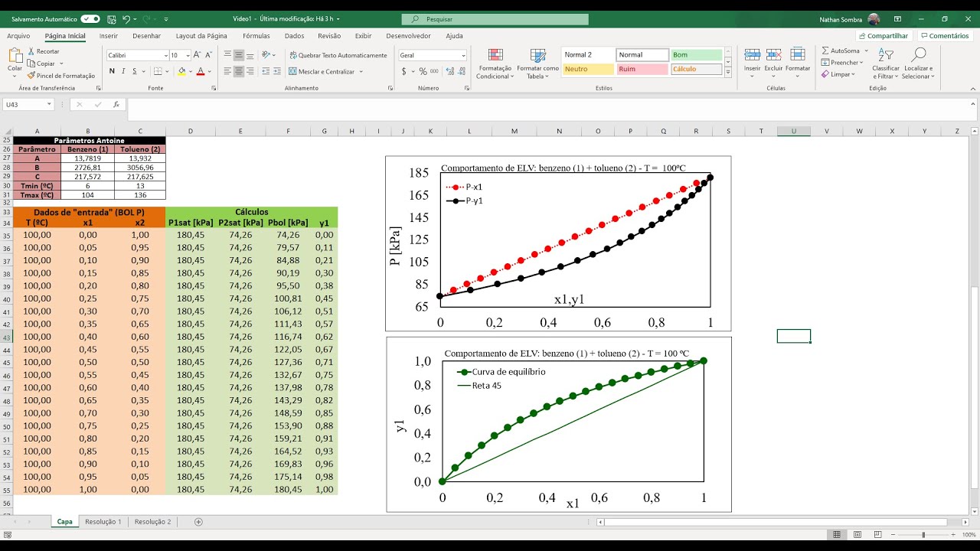This screenshot has height=551, width=980.
Task: Toggle align text left
Action: pos(227,71)
